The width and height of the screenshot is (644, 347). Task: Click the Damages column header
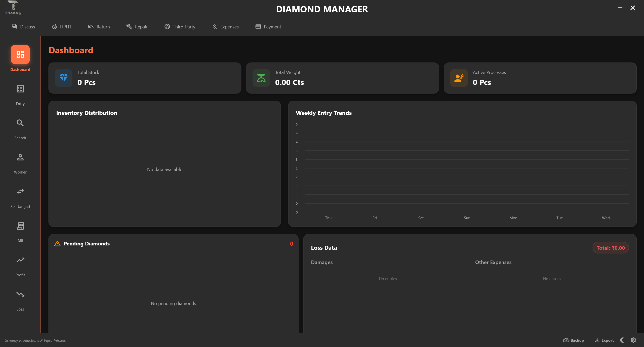coord(322,262)
